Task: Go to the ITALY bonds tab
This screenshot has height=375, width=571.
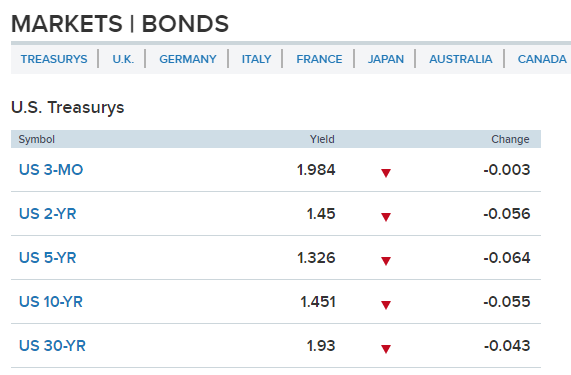Action: (256, 59)
